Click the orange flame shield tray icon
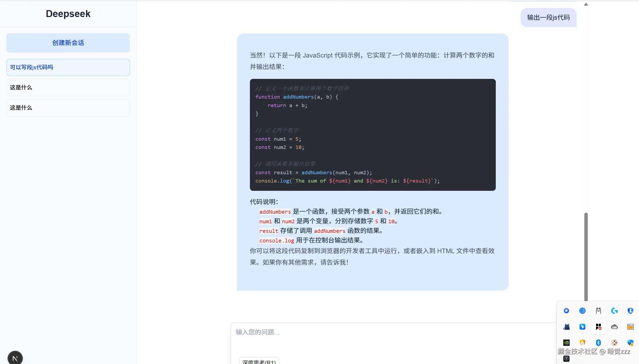The image size is (639, 364). pyautogui.click(x=582, y=343)
